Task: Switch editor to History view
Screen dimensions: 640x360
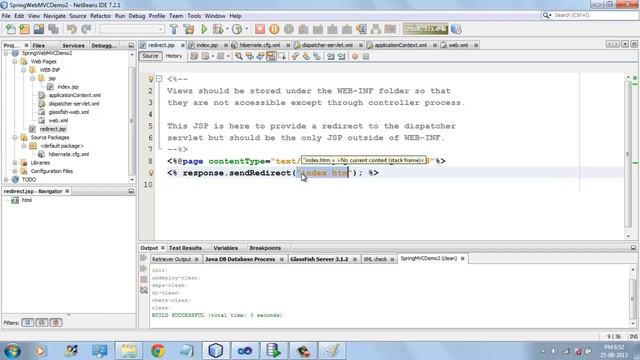Action: (x=173, y=56)
